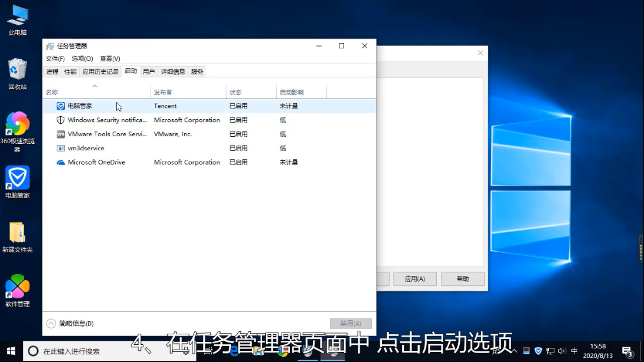Image resolution: width=644 pixels, height=362 pixels.
Task: Sort by the 启动影响 column header
Action: [292, 93]
